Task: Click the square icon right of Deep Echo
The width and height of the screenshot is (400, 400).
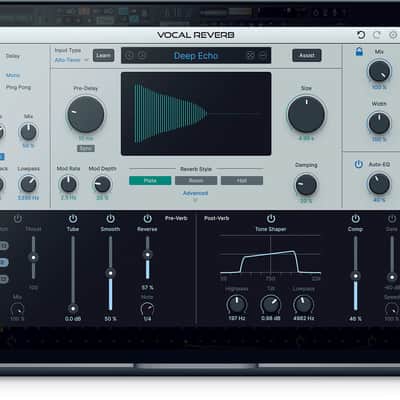Action: point(251,55)
